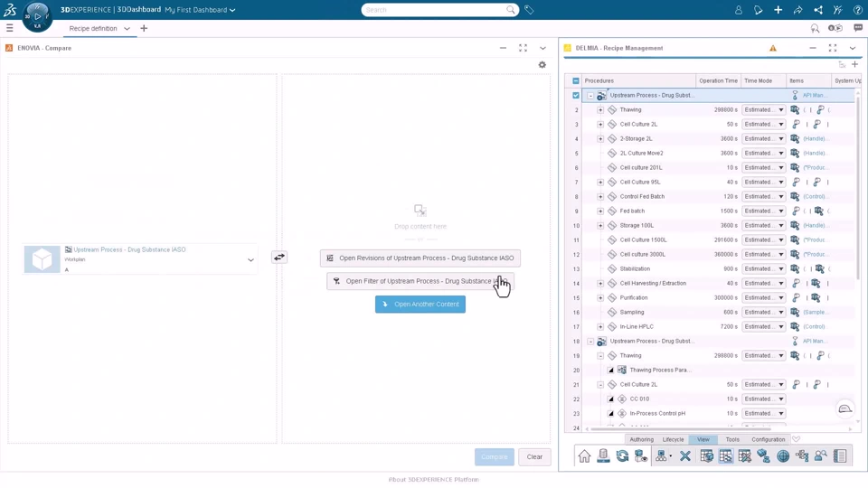Image resolution: width=868 pixels, height=488 pixels.
Task: Click the globe icon in the action bar
Action: 783,455
